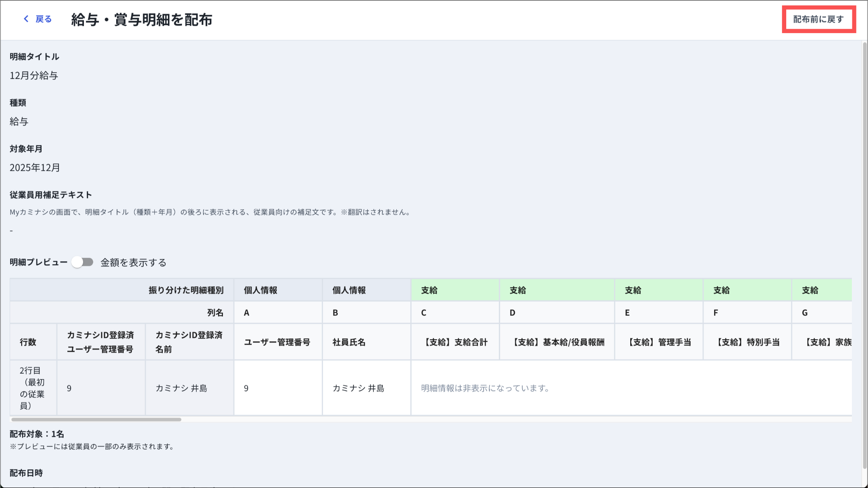Screen dimensions: 868x488
Task: Click the 給与・賞与明細を配布 page title
Action: [142, 20]
